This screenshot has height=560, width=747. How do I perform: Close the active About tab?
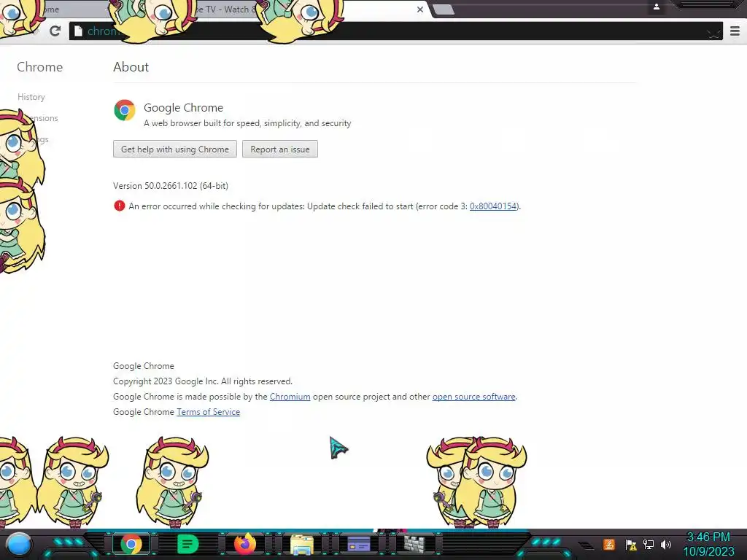click(419, 9)
